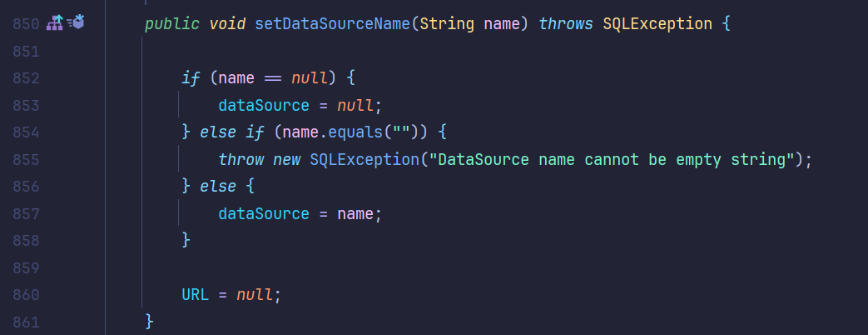
Task: Click the hierarchy gutter icon with the up arrow
Action: point(55,23)
